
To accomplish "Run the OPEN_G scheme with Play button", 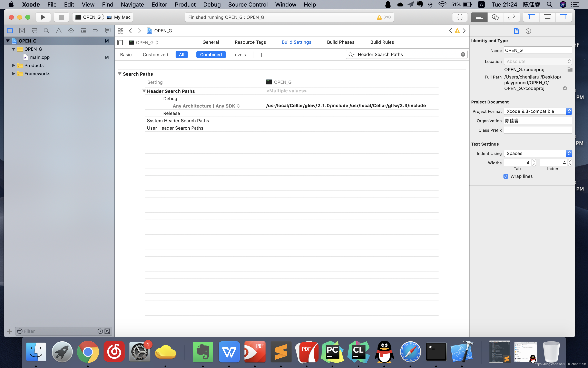I will (43, 17).
